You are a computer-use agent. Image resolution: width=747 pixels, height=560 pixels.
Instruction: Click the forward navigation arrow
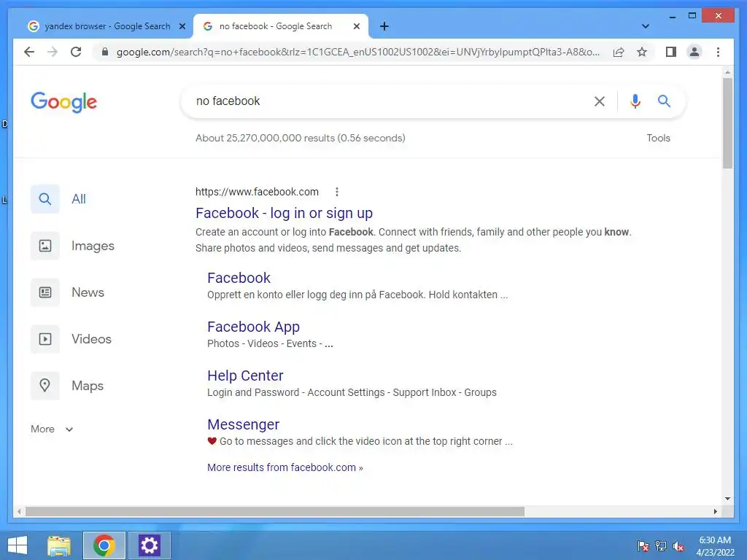tap(53, 52)
